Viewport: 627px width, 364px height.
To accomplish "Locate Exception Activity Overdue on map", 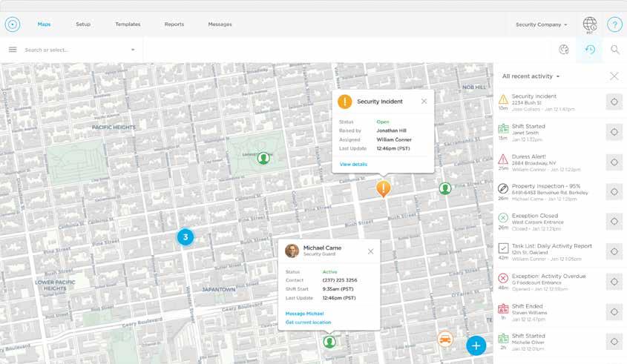I will coord(614,282).
